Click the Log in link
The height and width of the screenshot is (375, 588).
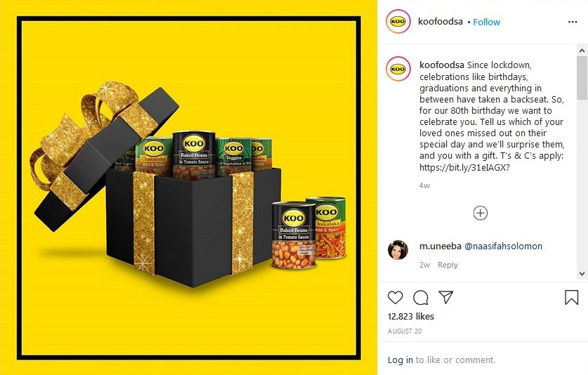[x=400, y=360]
